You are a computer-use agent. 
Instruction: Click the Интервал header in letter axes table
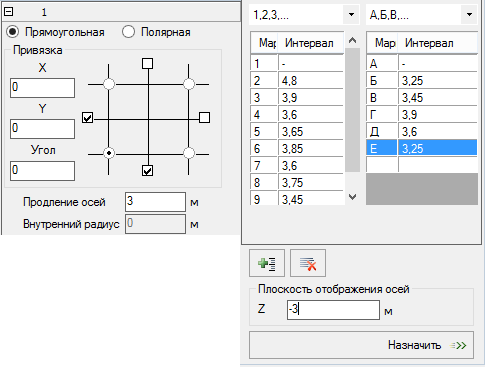[438, 43]
